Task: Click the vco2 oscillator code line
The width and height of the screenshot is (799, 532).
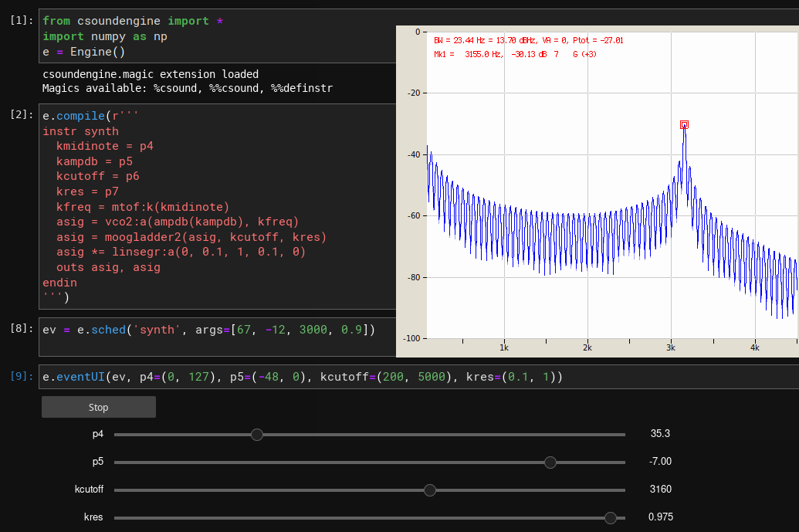Action: click(178, 222)
